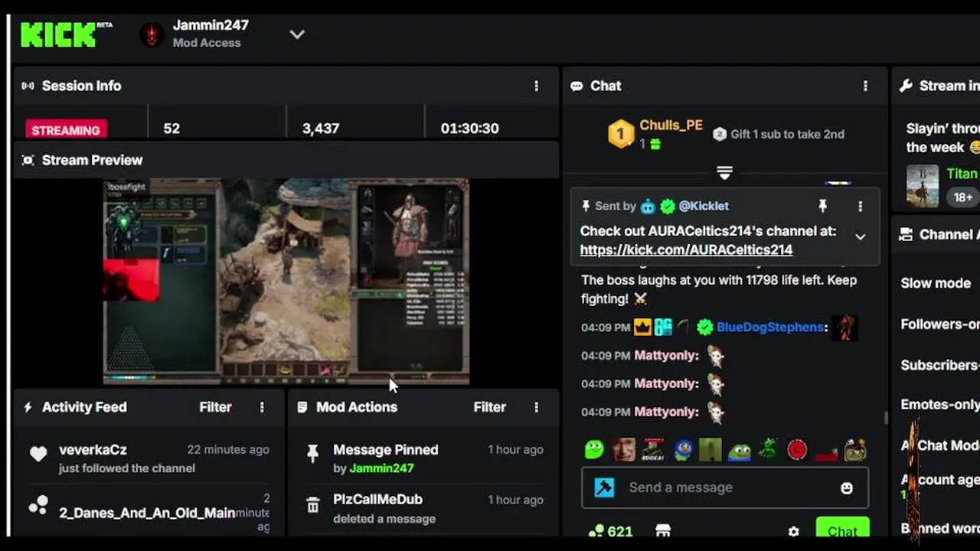Focus the Send a message field
The image size is (980, 551).
(725, 487)
